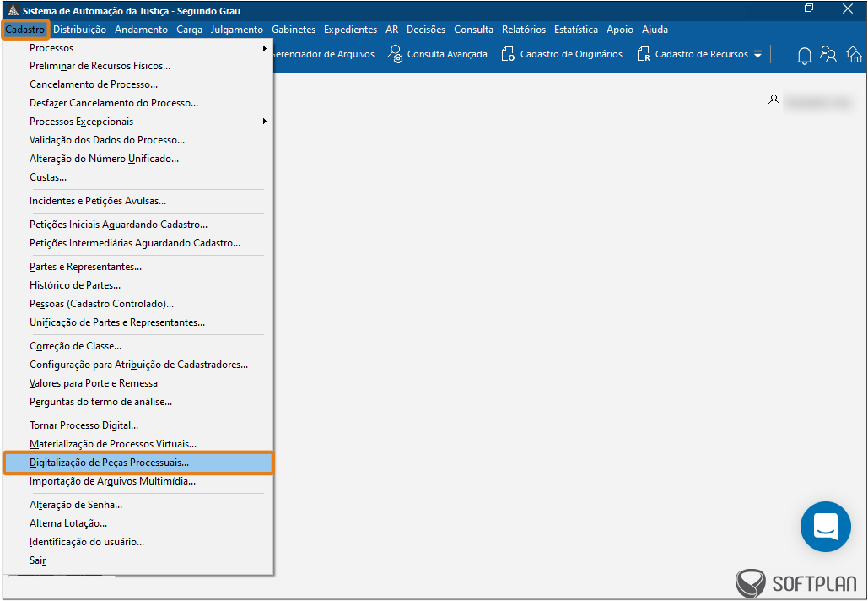868x601 pixels.
Task: Open the Gabinetes menu
Action: tap(294, 30)
